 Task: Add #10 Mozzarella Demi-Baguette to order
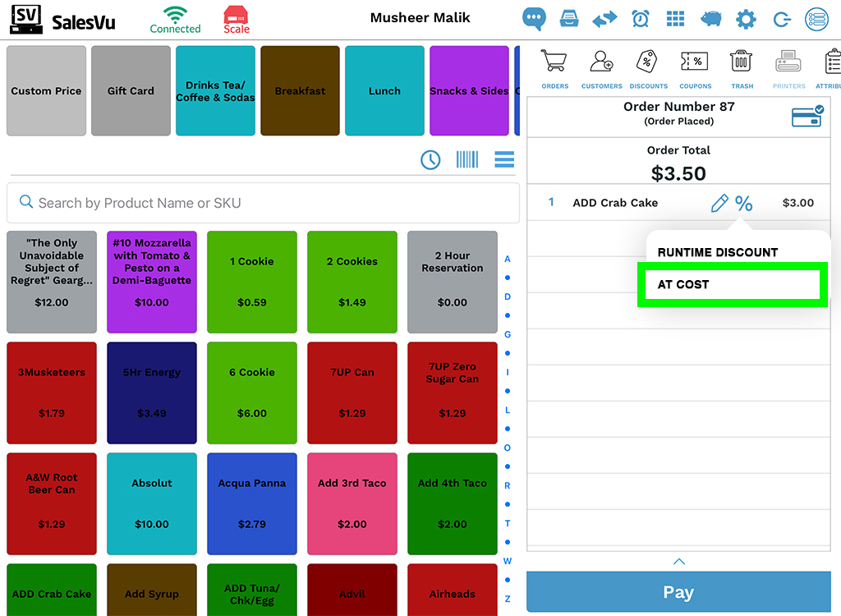click(x=152, y=283)
